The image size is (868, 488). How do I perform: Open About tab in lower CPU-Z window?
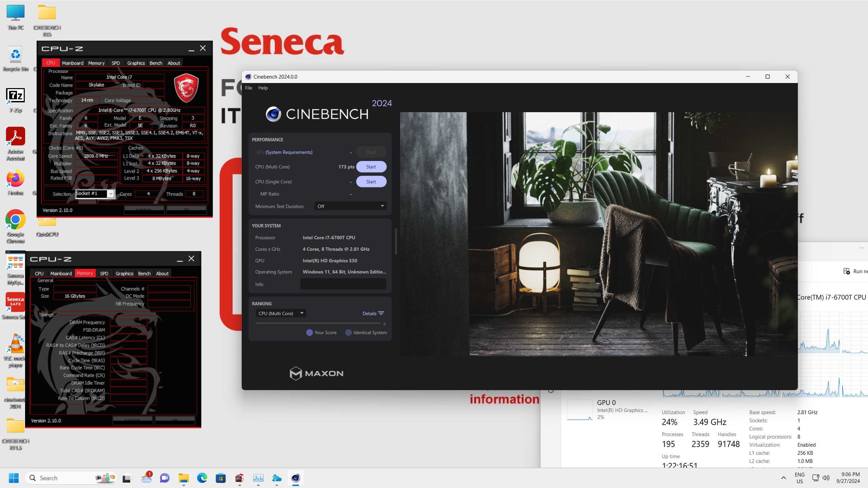coord(162,273)
